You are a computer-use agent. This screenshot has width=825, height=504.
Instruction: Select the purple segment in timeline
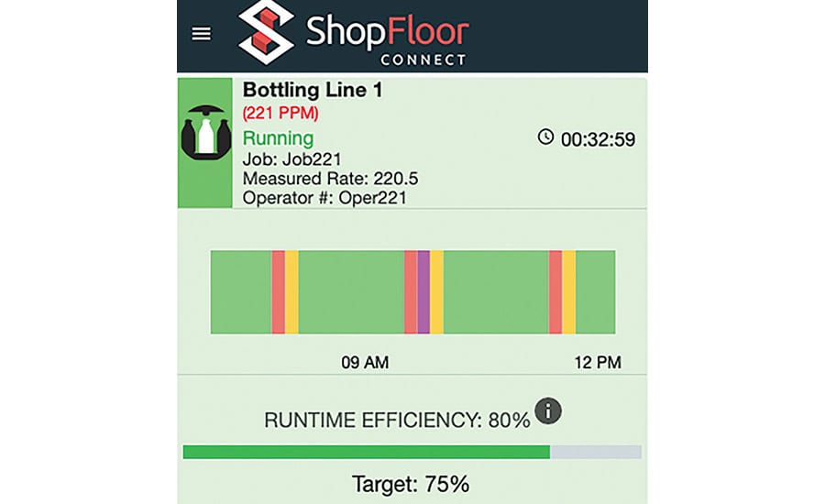click(x=423, y=292)
